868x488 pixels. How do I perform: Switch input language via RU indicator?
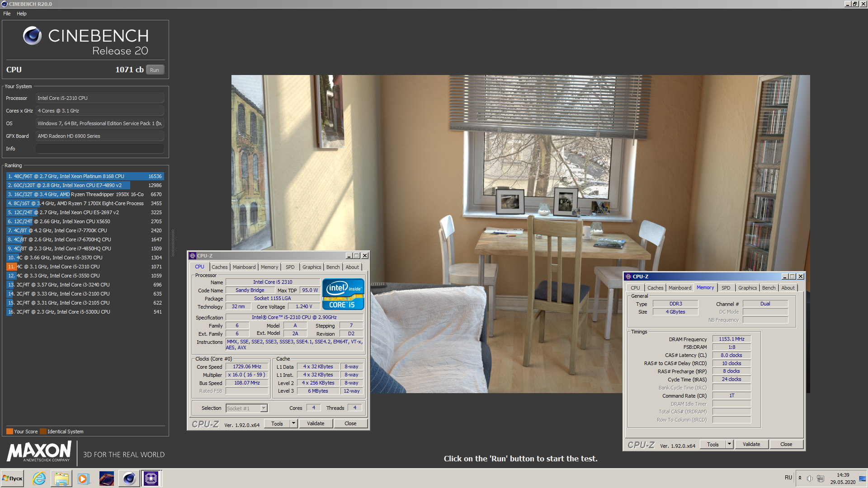(x=788, y=478)
